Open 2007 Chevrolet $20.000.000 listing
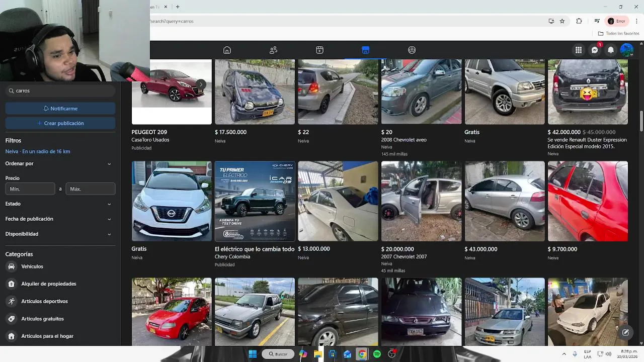 point(421,217)
